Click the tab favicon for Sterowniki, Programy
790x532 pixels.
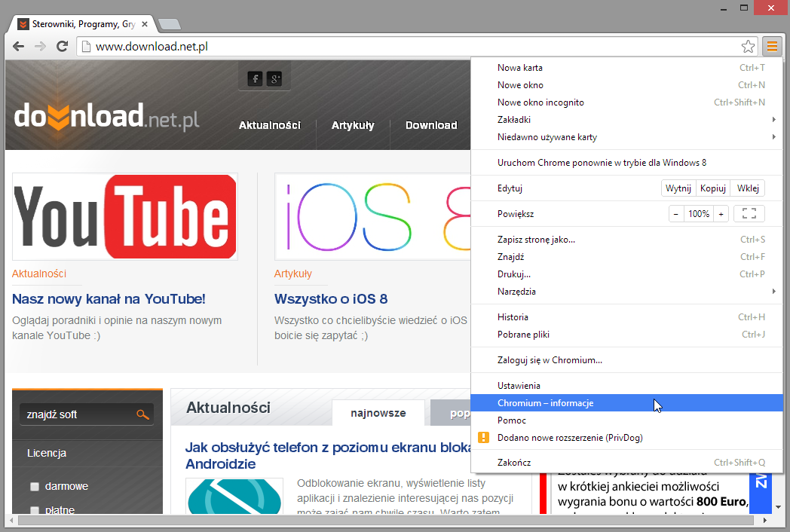tap(23, 24)
